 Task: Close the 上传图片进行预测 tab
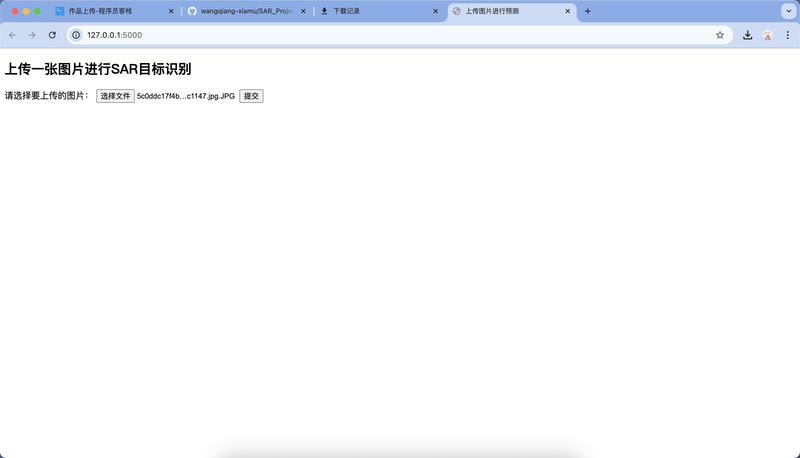tap(567, 11)
